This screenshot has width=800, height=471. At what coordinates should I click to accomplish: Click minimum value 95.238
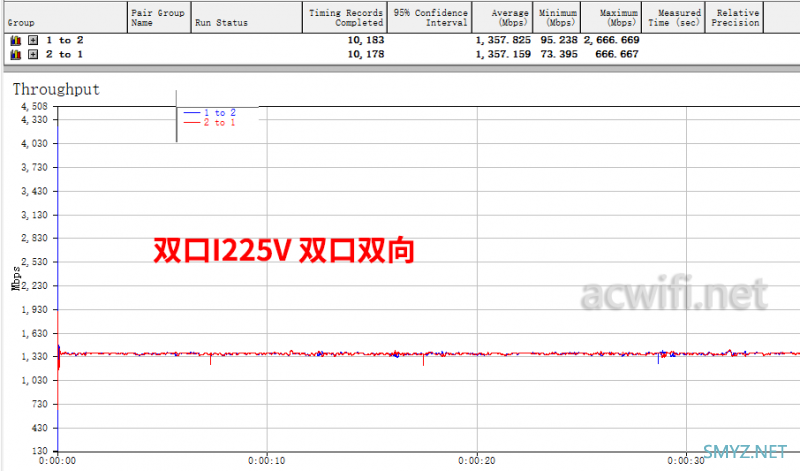point(559,40)
